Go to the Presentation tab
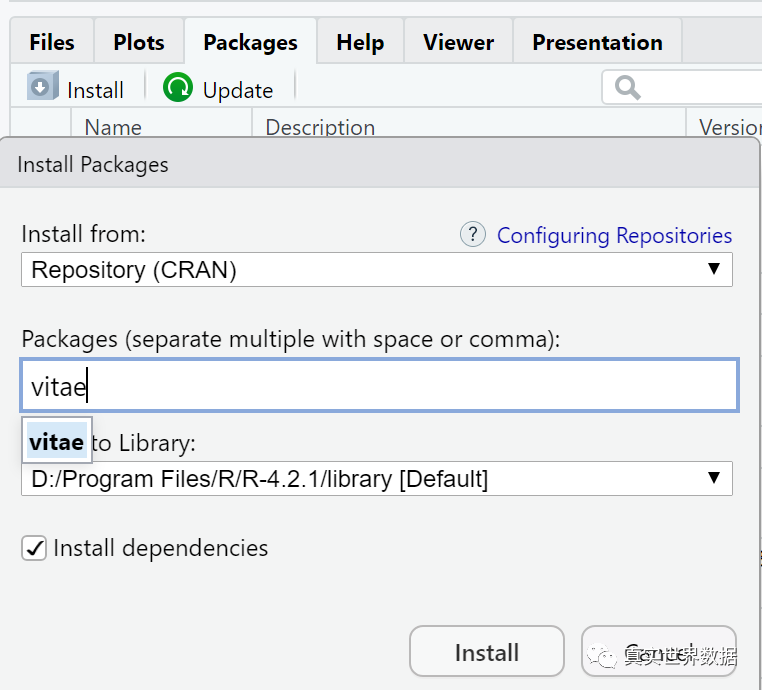Viewport: 762px width, 690px height. [597, 42]
